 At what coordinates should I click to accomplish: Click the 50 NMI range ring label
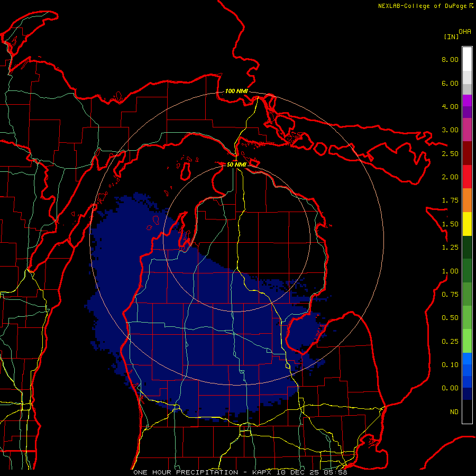point(236,164)
